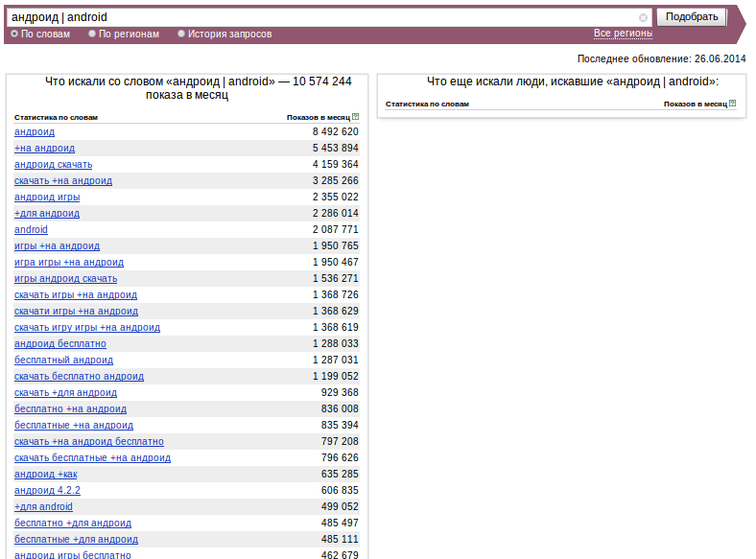Image resolution: width=756 pixels, height=559 pixels.
Task: Open the "бесплатные +для андроид" link
Action: [x=76, y=539]
